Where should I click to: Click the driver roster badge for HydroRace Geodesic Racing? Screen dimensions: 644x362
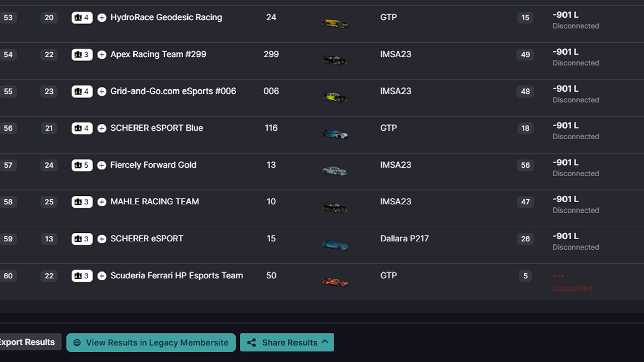click(82, 18)
